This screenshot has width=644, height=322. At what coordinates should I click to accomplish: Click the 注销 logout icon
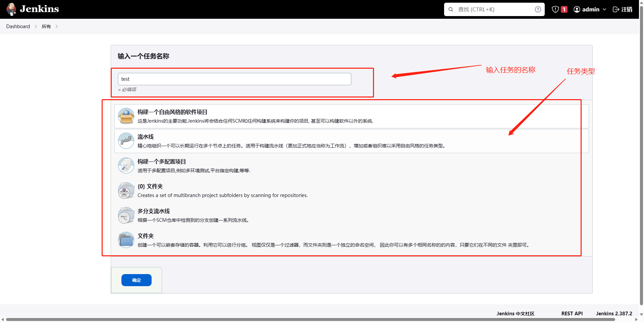(616, 9)
